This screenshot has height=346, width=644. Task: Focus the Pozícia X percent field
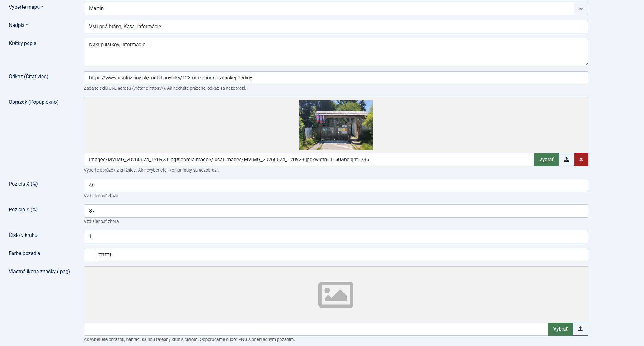click(336, 185)
